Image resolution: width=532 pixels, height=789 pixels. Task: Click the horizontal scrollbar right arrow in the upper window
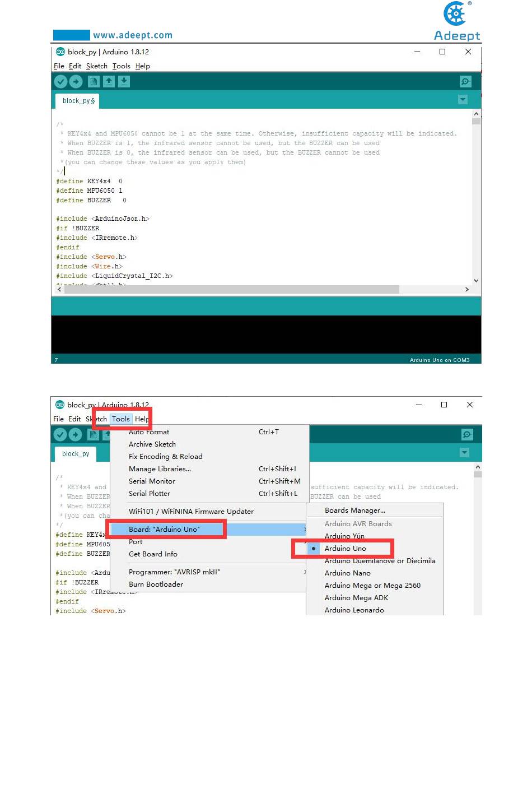[467, 290]
